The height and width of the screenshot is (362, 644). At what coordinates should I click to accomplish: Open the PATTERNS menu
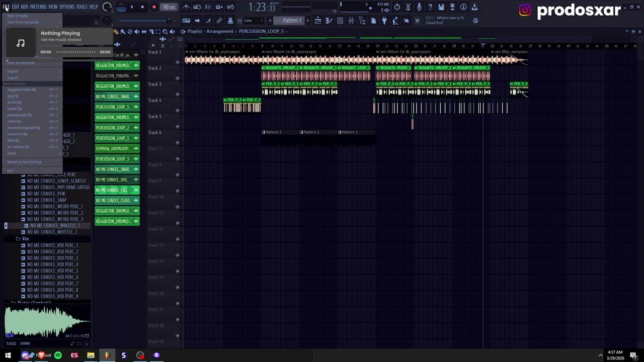pos(38,7)
